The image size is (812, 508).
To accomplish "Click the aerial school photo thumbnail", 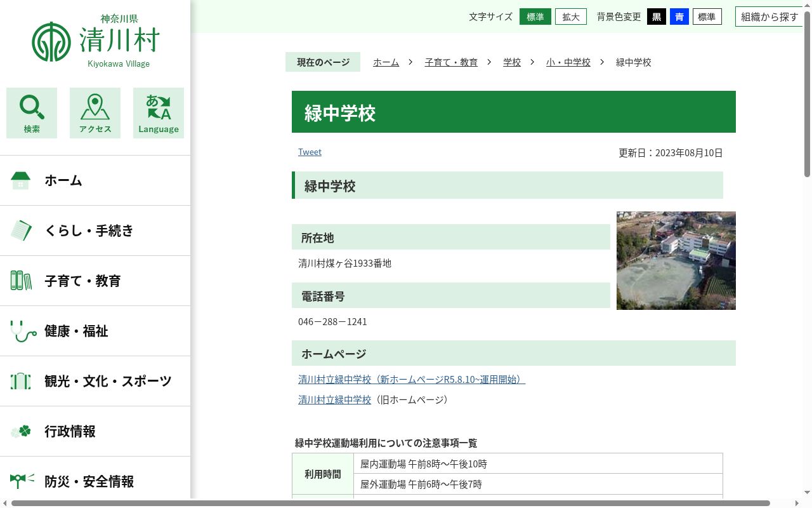I will [x=676, y=260].
